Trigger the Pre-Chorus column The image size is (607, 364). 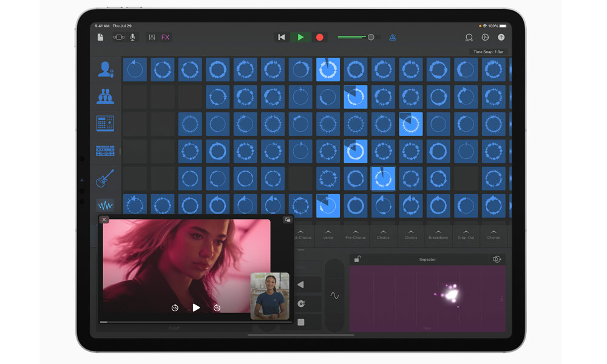point(355,235)
